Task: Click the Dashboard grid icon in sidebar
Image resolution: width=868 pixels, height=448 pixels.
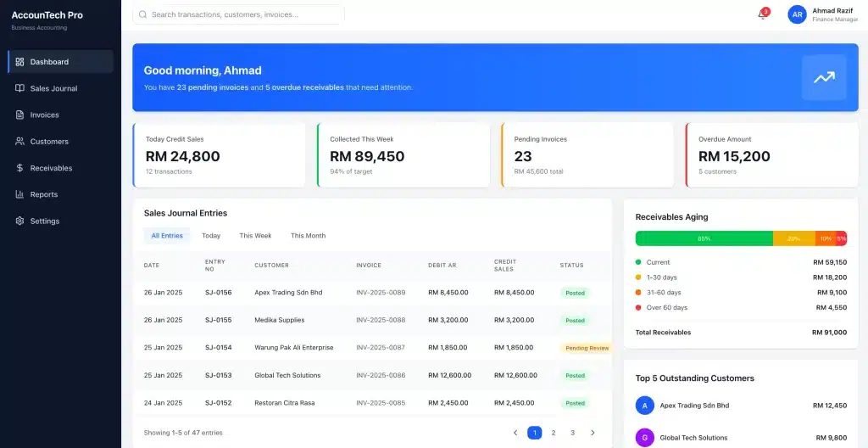Action: [20, 62]
